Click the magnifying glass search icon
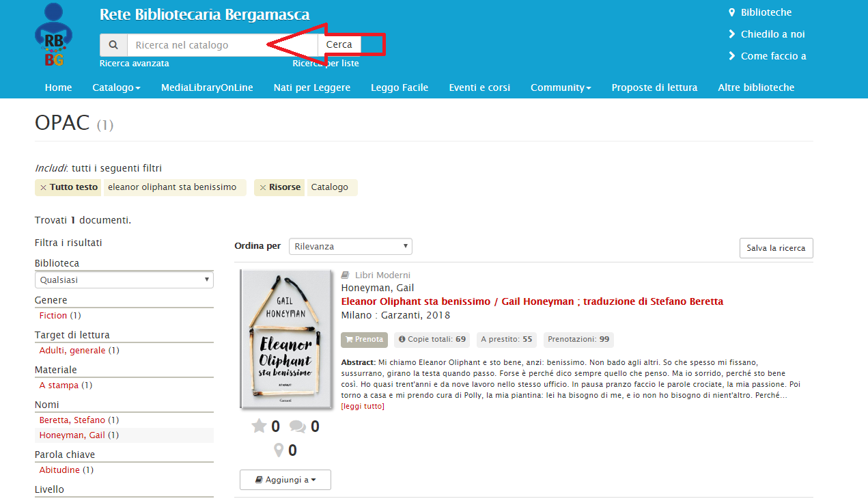868x501 pixels. click(113, 45)
